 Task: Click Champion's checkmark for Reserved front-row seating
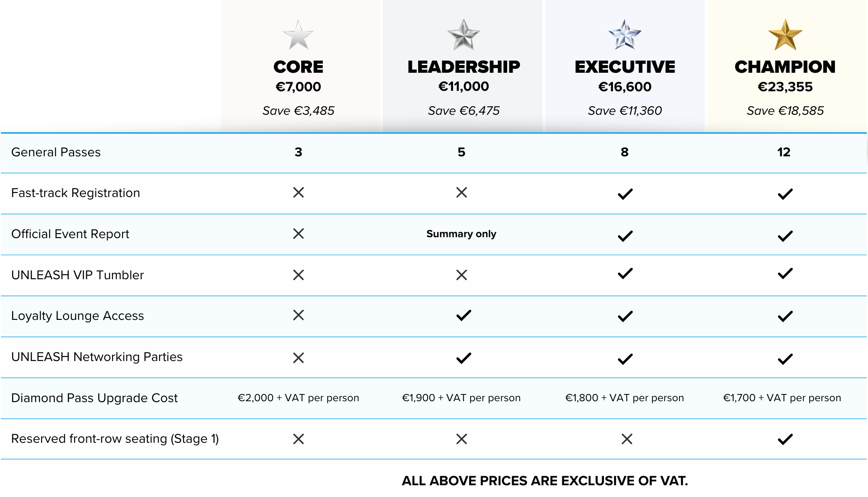[785, 439]
